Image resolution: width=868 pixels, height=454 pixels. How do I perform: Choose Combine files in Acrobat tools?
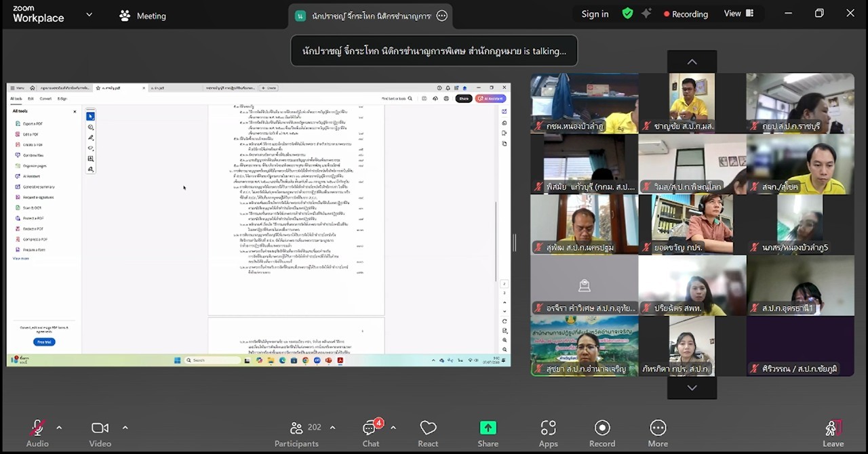(x=30, y=155)
